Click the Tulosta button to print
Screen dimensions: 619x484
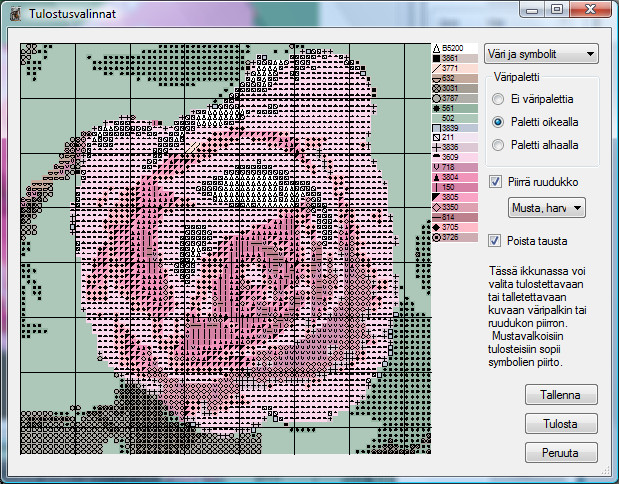tap(561, 424)
